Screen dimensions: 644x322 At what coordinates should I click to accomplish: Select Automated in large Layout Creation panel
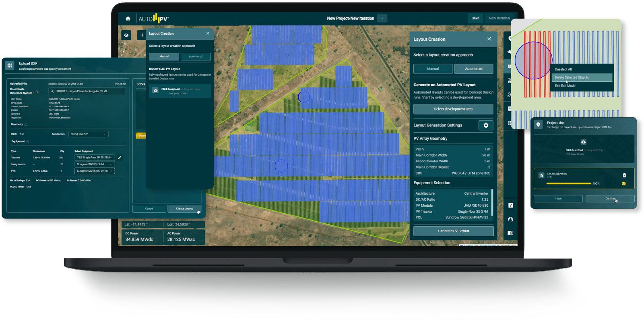click(474, 69)
